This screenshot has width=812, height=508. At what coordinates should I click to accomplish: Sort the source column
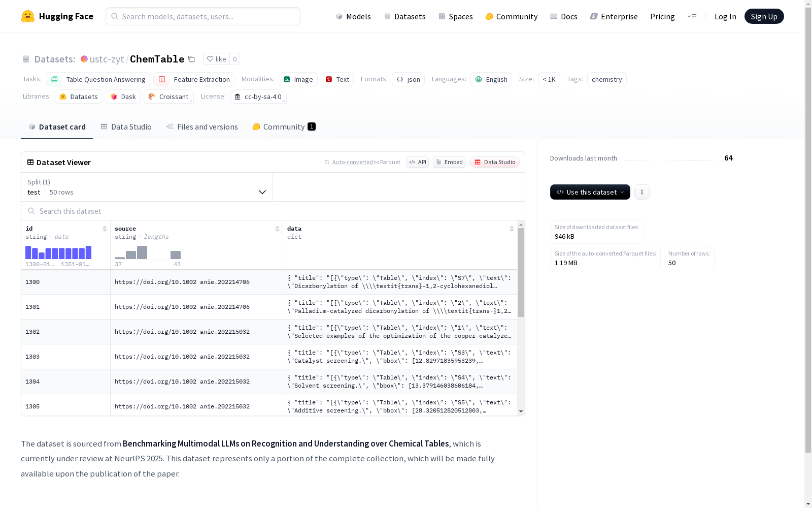tap(277, 229)
